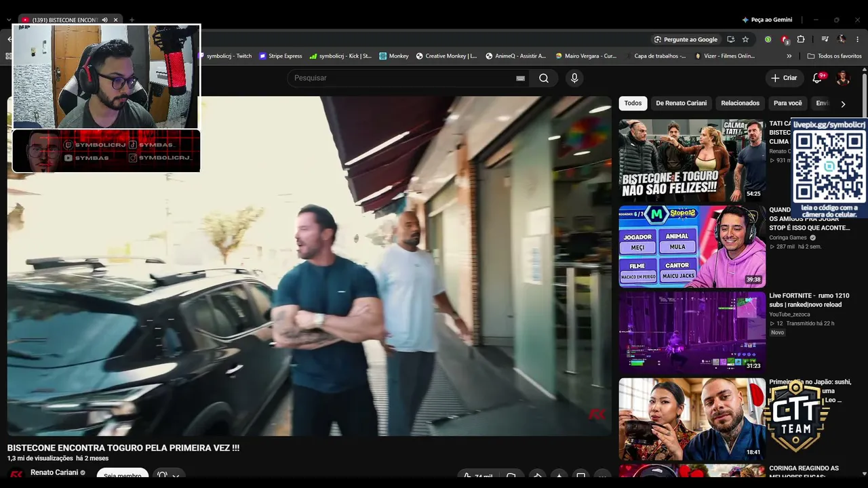
Task: Open the tab search chevron
Action: click(x=9, y=20)
